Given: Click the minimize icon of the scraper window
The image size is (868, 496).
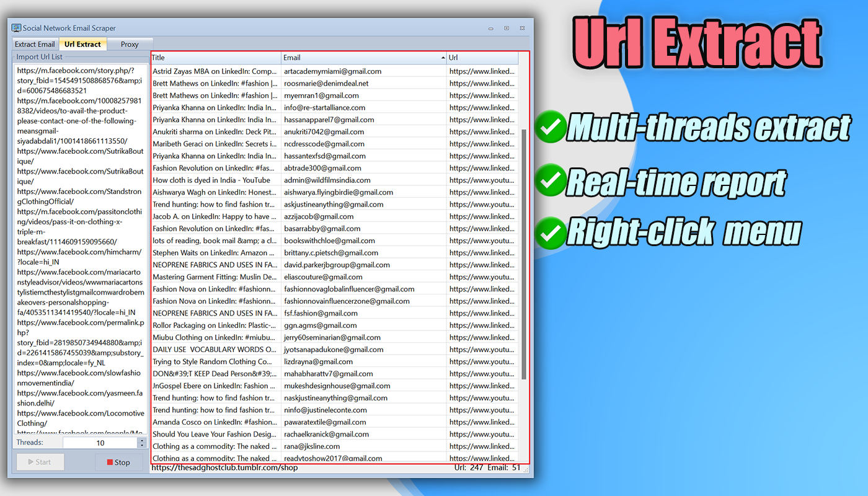Looking at the screenshot, I should pyautogui.click(x=490, y=28).
